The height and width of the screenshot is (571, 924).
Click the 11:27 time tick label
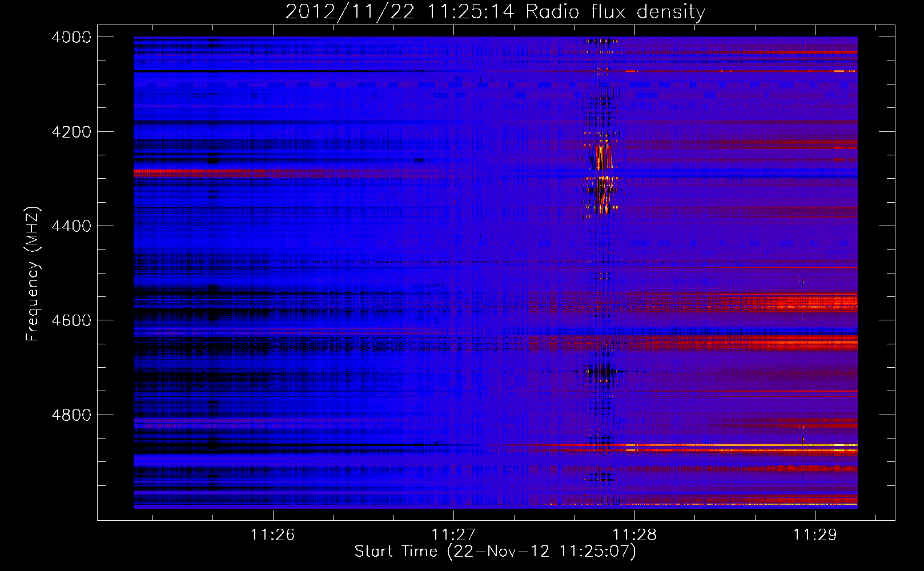coord(453,535)
